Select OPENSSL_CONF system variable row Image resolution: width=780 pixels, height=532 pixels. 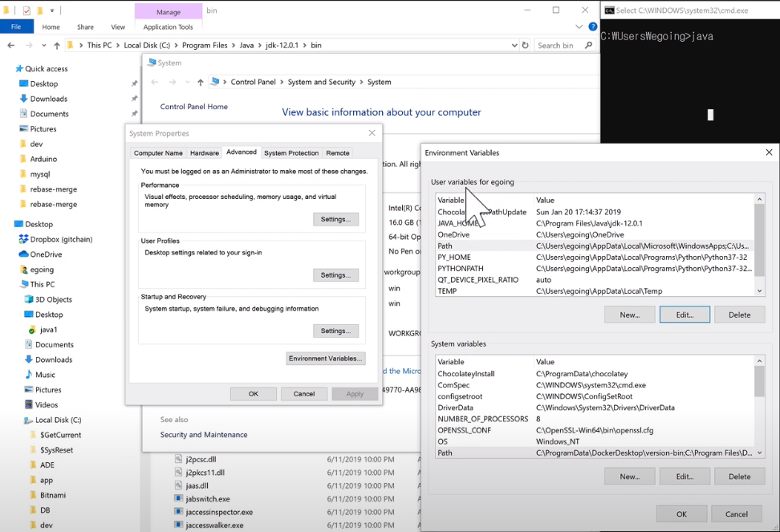coord(595,431)
